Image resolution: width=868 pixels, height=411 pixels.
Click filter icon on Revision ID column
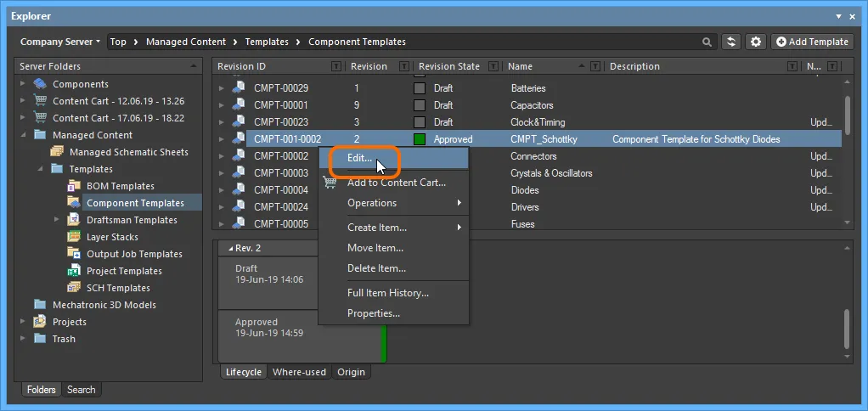point(336,66)
